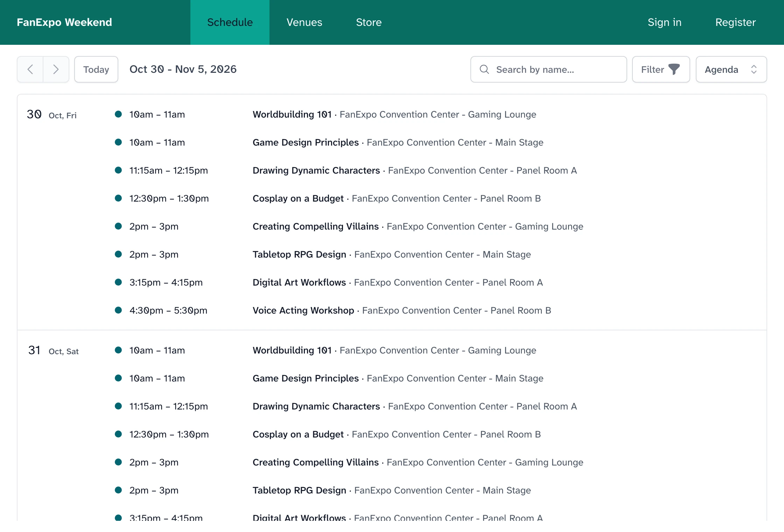The width and height of the screenshot is (784, 532).
Task: Open Saturday Tabletop RPG Design event
Action: click(299, 490)
